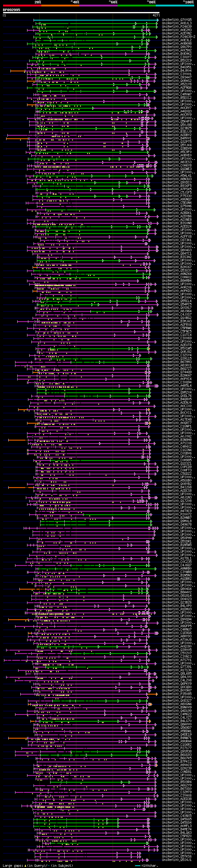Viewport: 197px width, 868px height.
Task: Click the UniRef100_A2EVN2 label
Action: [x=176, y=33]
